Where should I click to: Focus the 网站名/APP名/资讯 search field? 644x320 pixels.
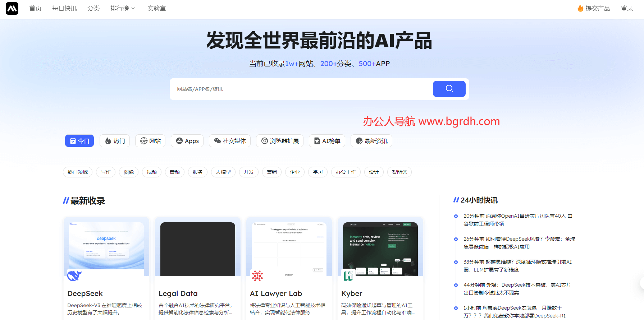(301, 89)
